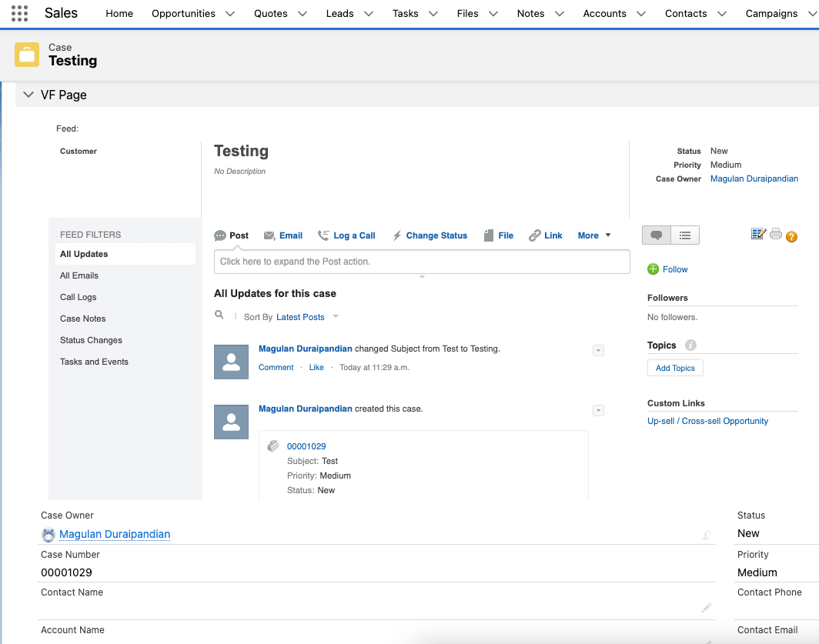The width and height of the screenshot is (819, 644).
Task: Open feed search with the magnifier icon
Action: [x=219, y=315]
